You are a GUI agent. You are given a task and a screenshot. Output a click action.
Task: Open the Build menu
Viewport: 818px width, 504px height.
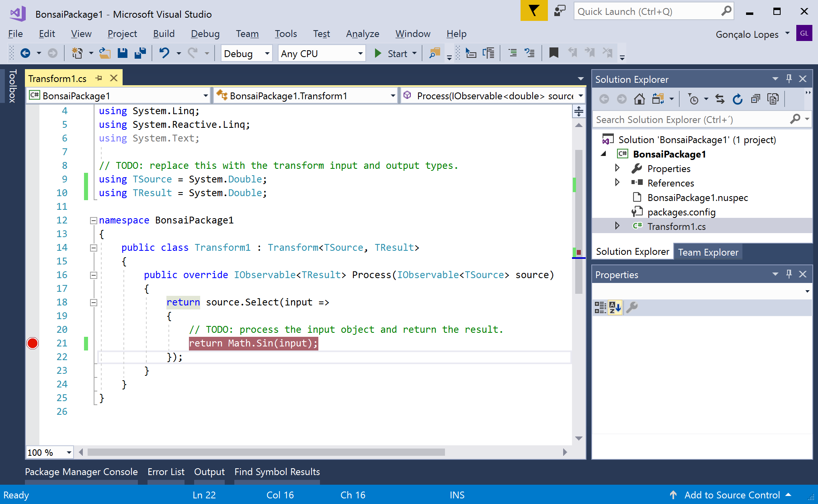[x=164, y=34]
